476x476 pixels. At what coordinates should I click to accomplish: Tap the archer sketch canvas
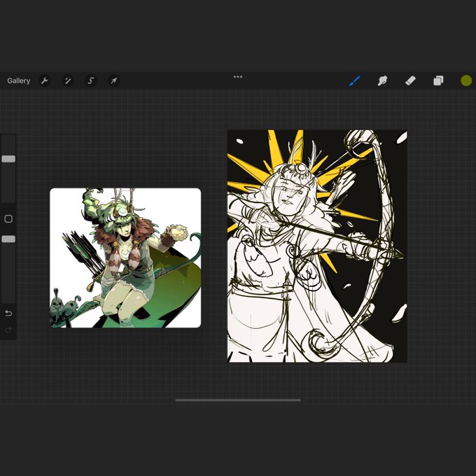(x=317, y=246)
